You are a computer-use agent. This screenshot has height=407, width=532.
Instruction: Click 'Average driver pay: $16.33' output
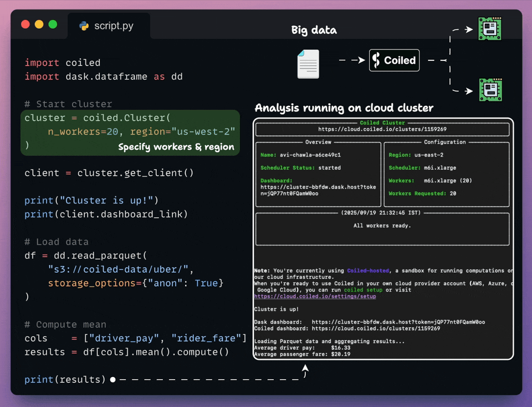(x=303, y=348)
